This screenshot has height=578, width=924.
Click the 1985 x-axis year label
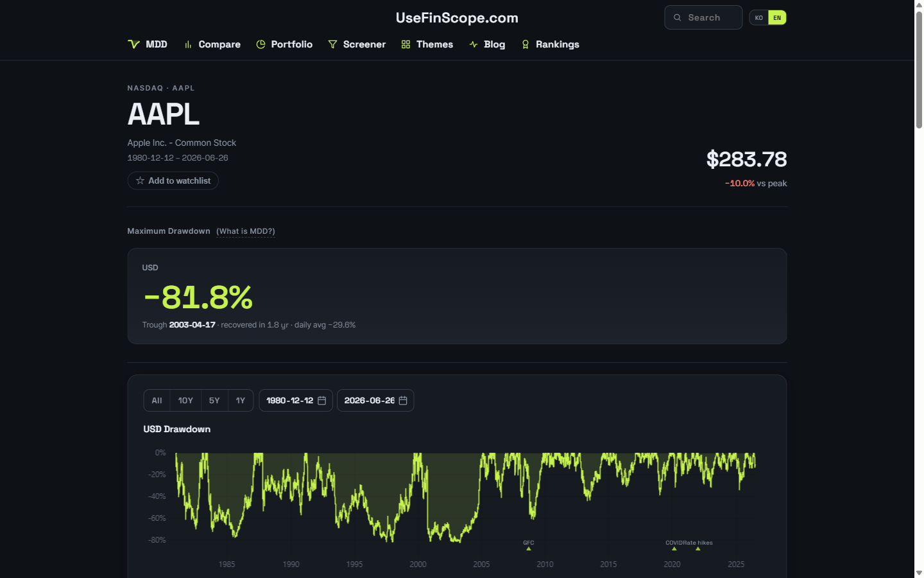click(x=227, y=565)
